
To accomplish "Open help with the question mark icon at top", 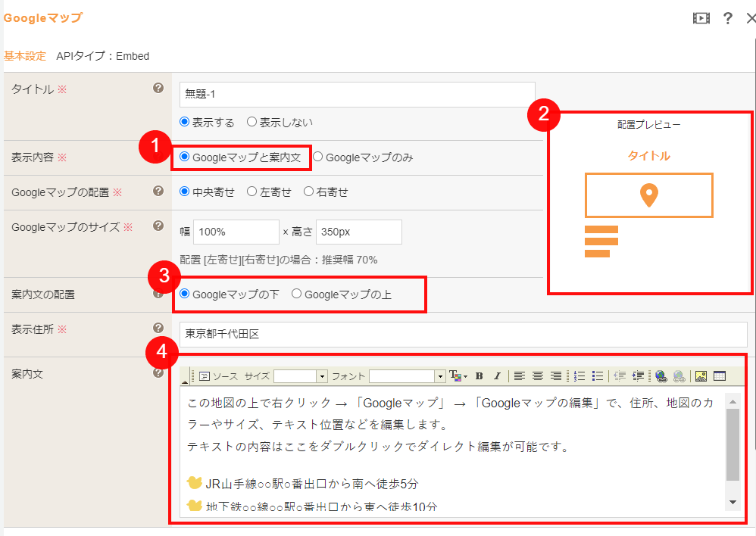I will (727, 18).
